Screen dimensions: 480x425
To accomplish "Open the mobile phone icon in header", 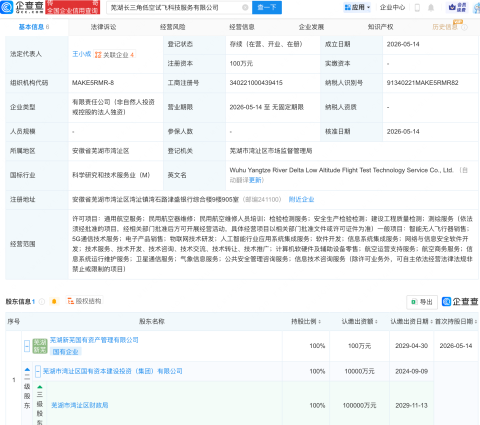I will 417,7.
